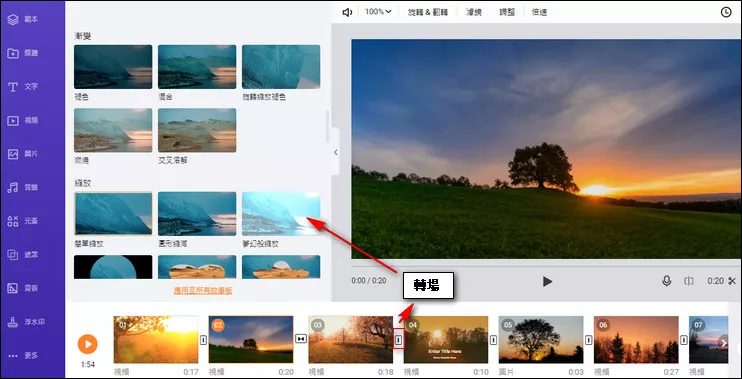Open the clock duration icon

pos(726,12)
